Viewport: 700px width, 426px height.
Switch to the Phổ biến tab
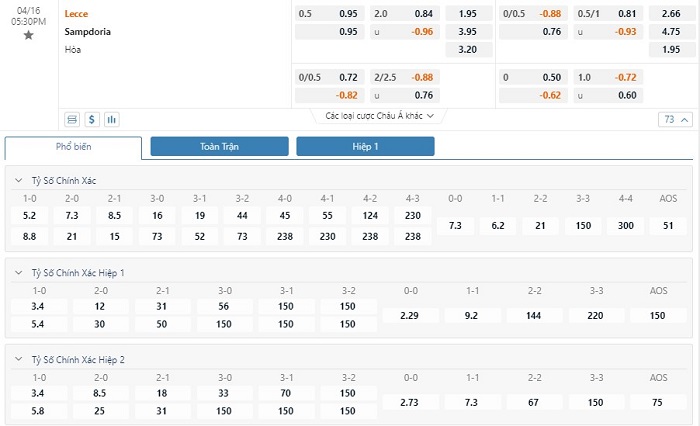[x=73, y=147]
